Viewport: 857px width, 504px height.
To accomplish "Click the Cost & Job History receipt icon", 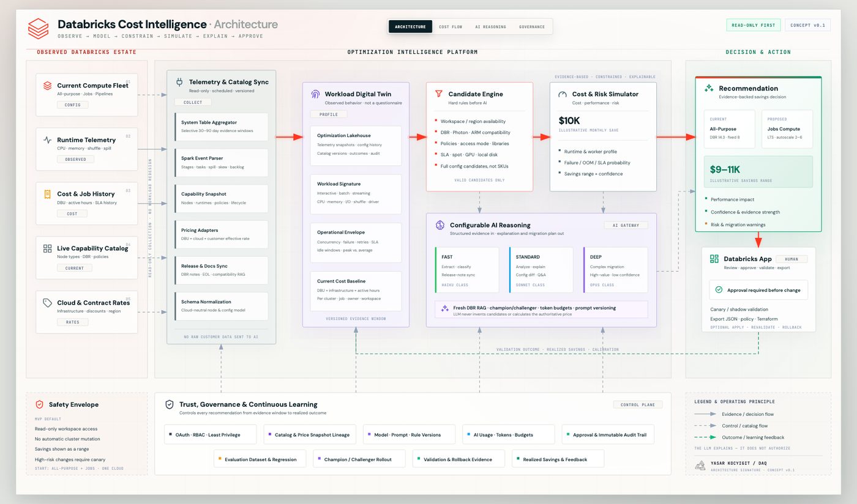I will (47, 194).
